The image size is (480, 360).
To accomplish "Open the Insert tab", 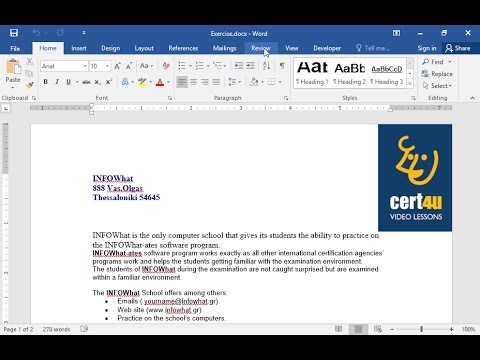I will tap(79, 48).
